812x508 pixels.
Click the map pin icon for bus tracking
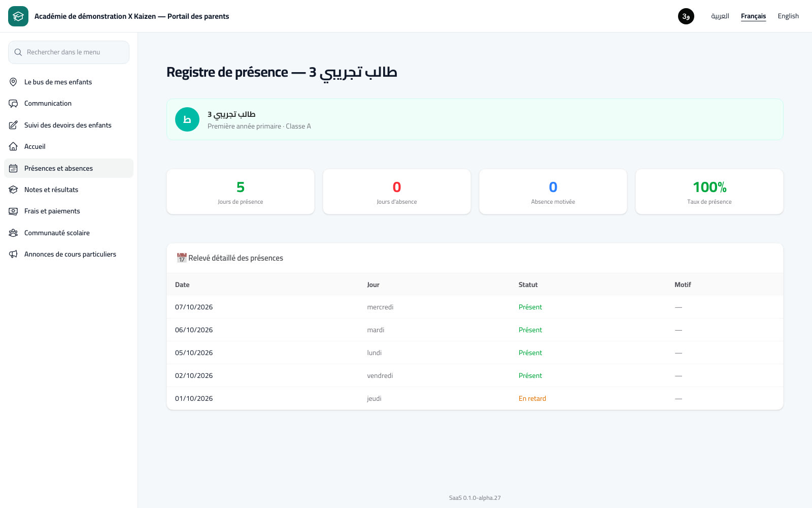(13, 82)
